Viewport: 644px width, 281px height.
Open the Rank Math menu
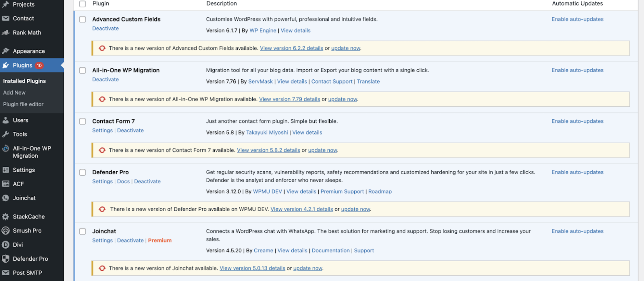coord(27,32)
